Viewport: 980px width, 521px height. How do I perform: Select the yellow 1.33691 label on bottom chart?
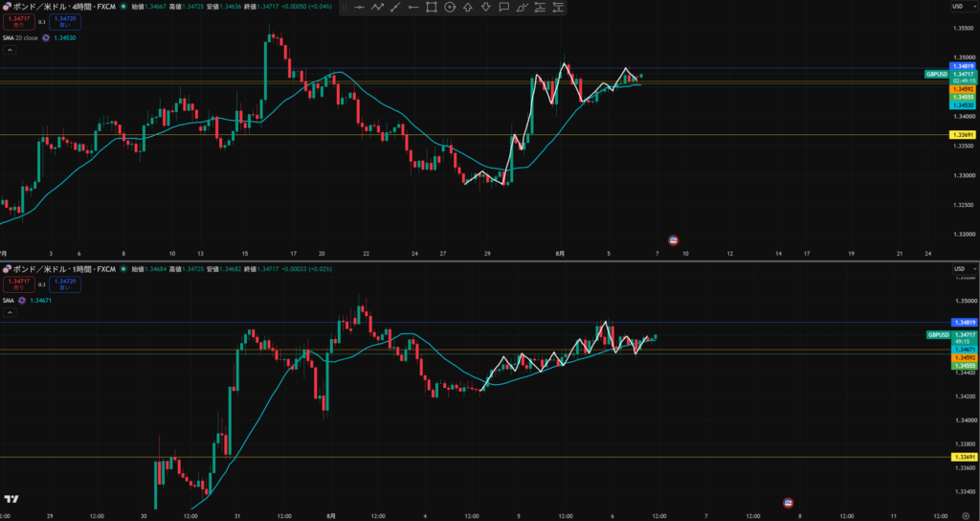[963, 457]
